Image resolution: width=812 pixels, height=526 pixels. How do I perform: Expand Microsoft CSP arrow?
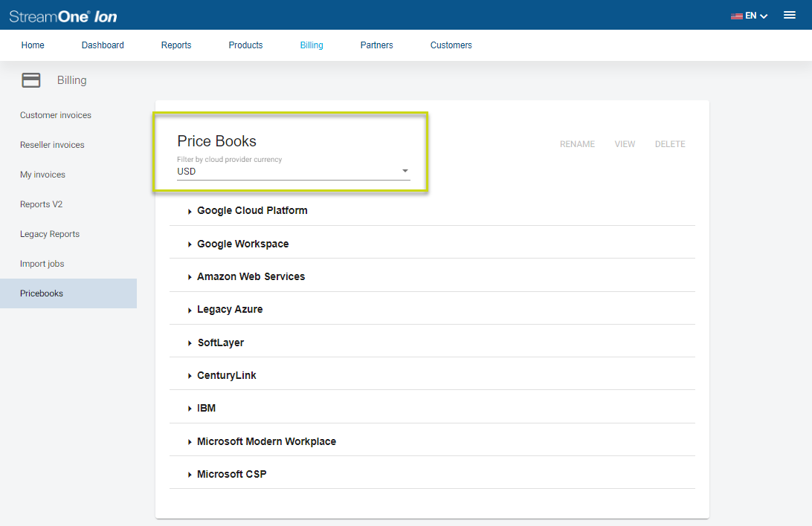click(190, 474)
